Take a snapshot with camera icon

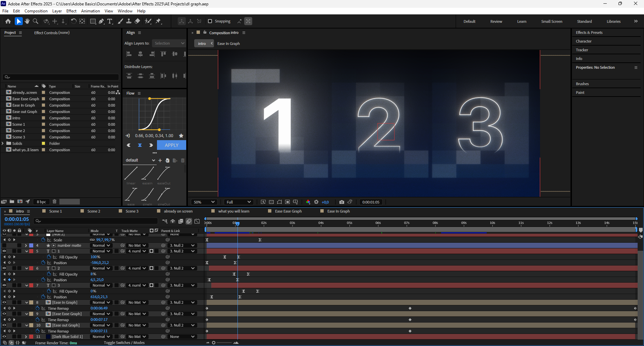[341, 202]
